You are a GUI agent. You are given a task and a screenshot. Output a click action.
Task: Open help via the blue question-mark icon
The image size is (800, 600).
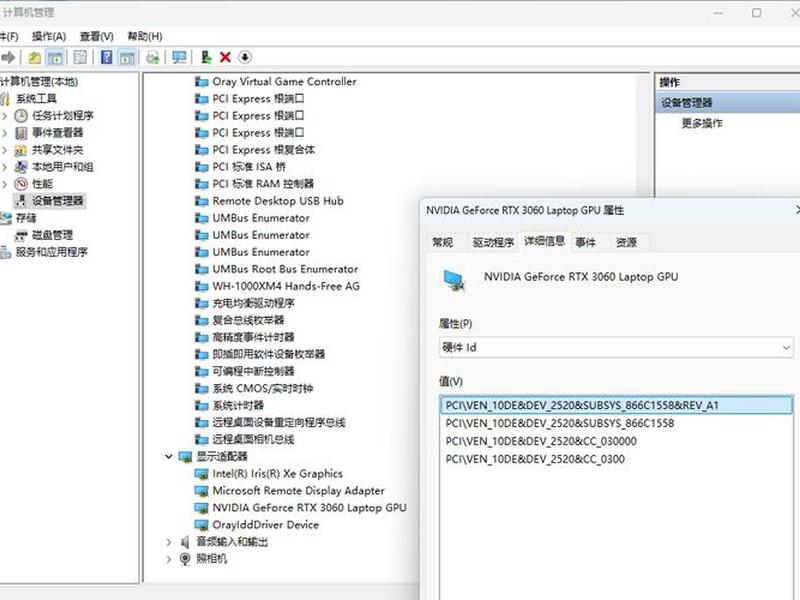(107, 57)
